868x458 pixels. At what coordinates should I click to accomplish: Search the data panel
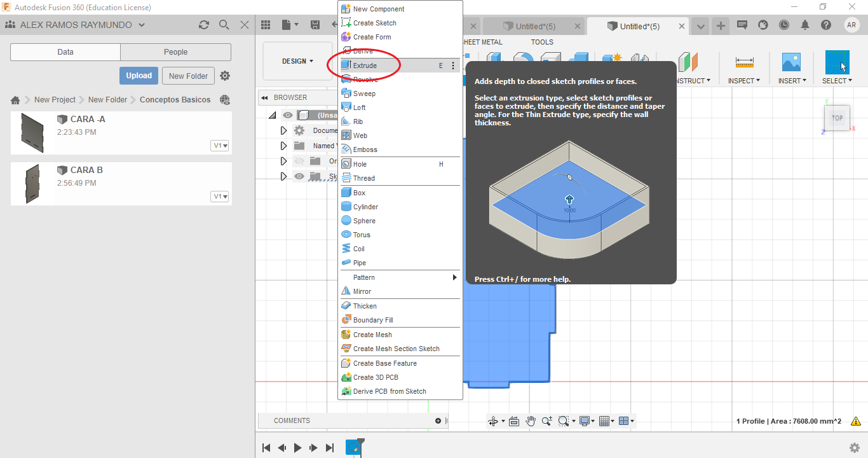click(224, 25)
